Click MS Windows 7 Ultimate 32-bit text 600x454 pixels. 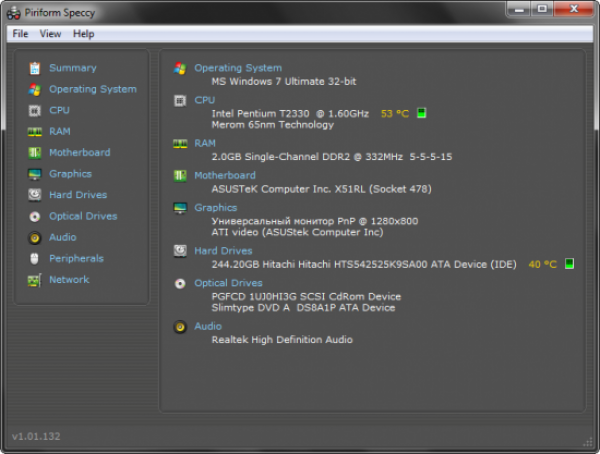point(284,82)
